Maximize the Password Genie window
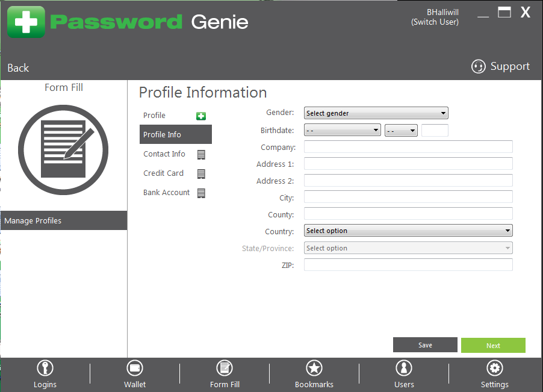Screen dimensions: 543x392 [x=504, y=12]
